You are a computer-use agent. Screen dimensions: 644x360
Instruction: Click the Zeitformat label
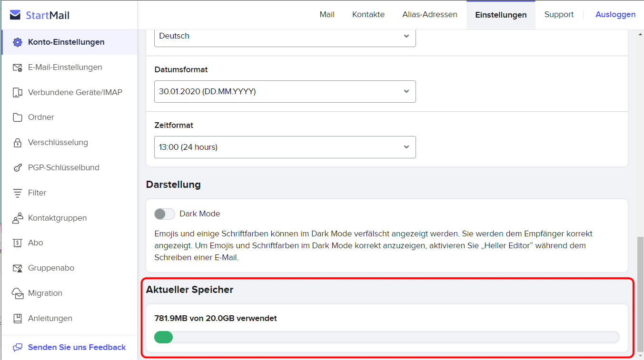point(174,126)
